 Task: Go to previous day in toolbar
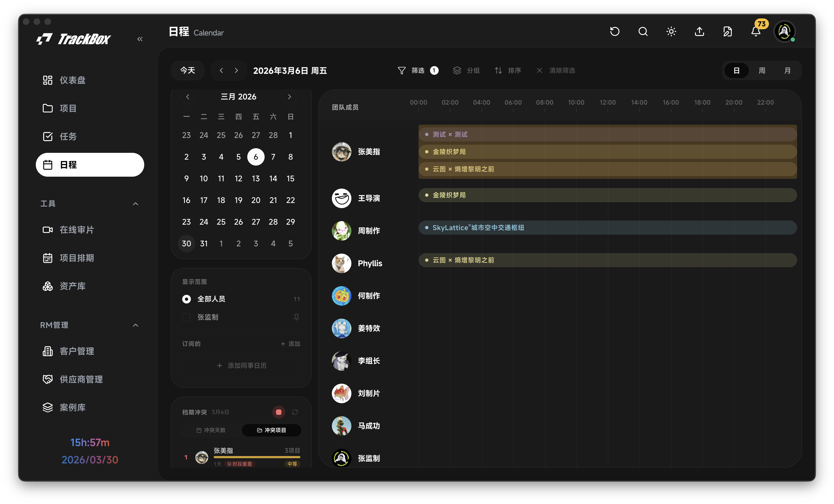[221, 70]
